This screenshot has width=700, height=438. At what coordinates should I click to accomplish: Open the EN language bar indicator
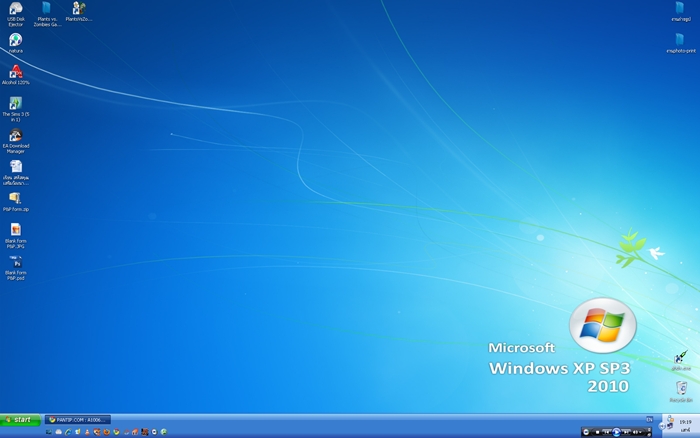pyautogui.click(x=650, y=419)
